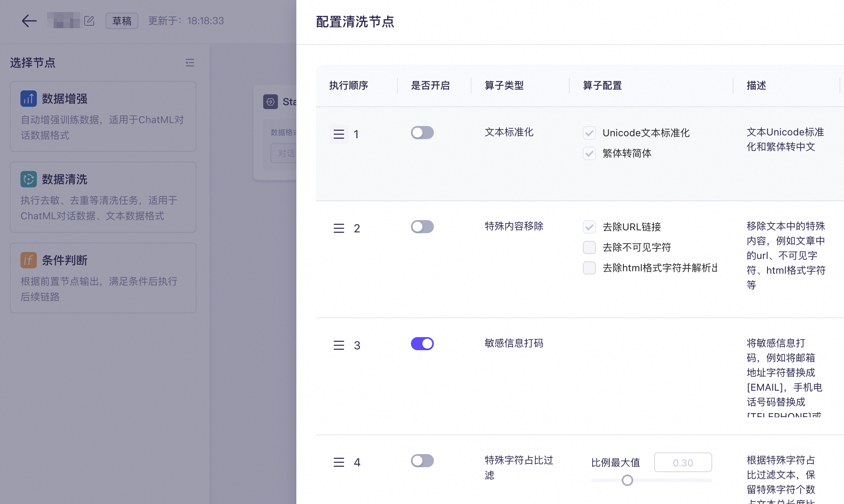The height and width of the screenshot is (504, 844).
Task: Enable the 文本标准化 toggle switch
Action: point(422,133)
